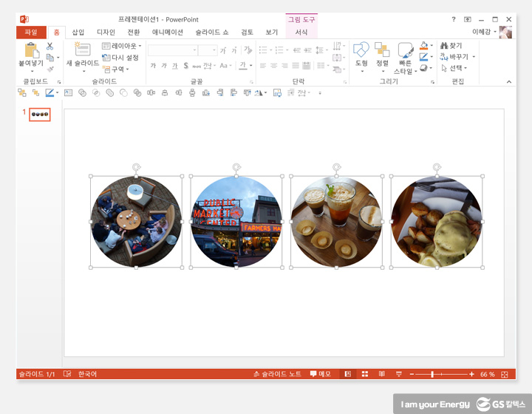532x414 pixels.
Task: Click the Paste (붙여넣기) clipboard icon
Action: (x=32, y=50)
